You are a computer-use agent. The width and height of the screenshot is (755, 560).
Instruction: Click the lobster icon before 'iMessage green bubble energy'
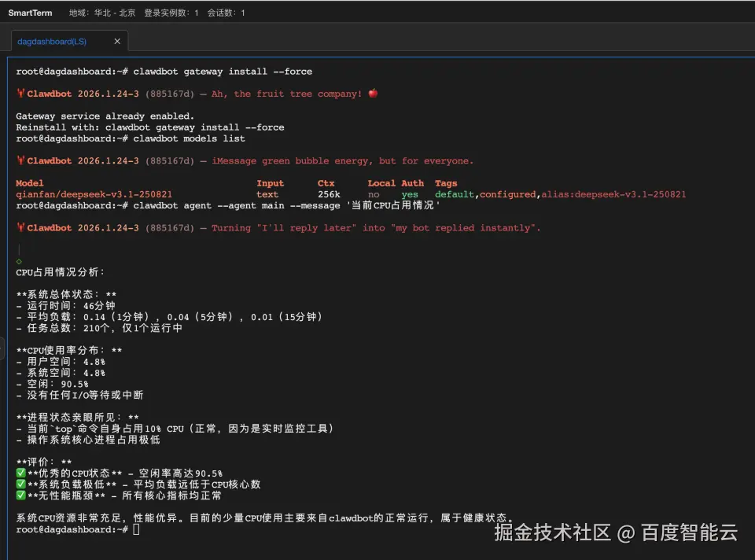click(20, 160)
